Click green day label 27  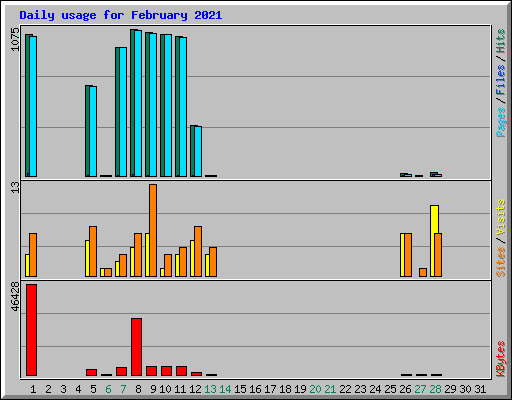pyautogui.click(x=420, y=389)
